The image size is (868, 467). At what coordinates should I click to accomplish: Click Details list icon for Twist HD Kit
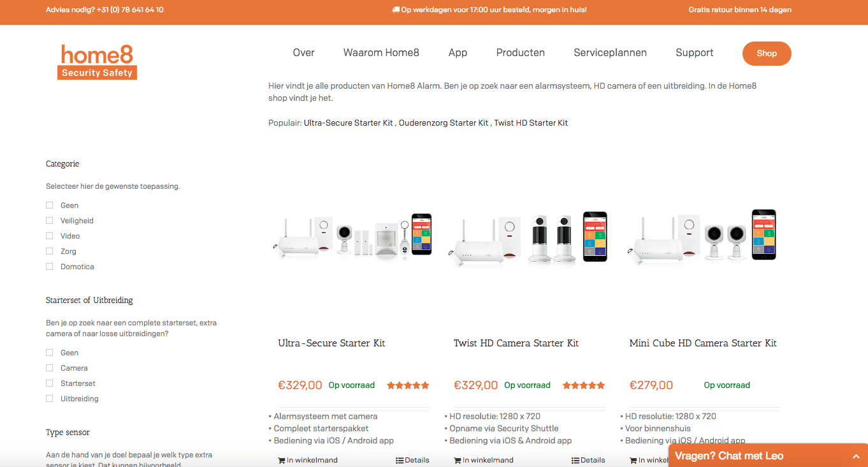point(575,460)
